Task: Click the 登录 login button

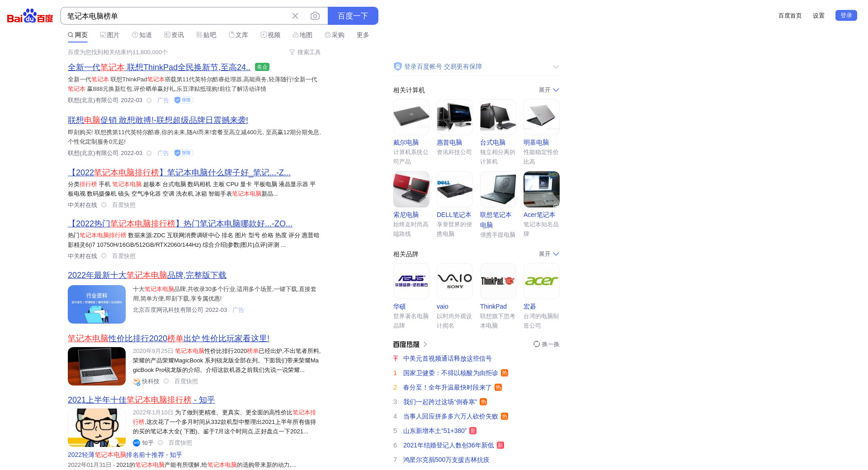Action: [846, 15]
